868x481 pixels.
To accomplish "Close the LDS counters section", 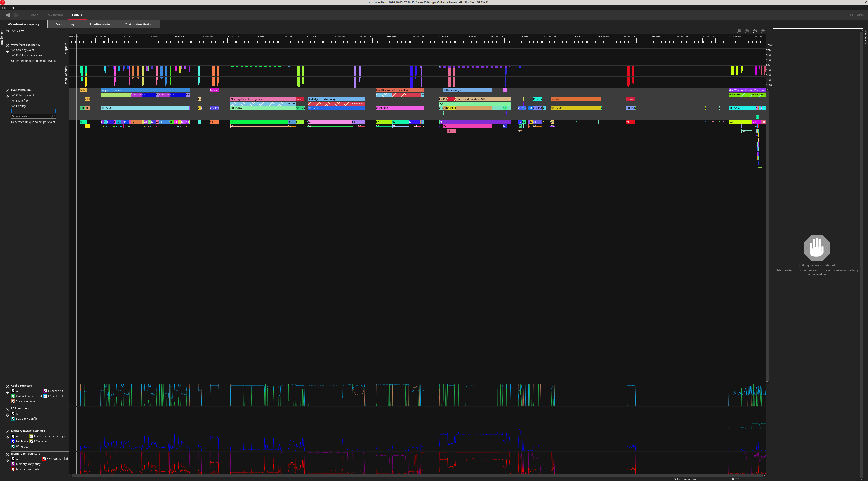I will pyautogui.click(x=7, y=409).
